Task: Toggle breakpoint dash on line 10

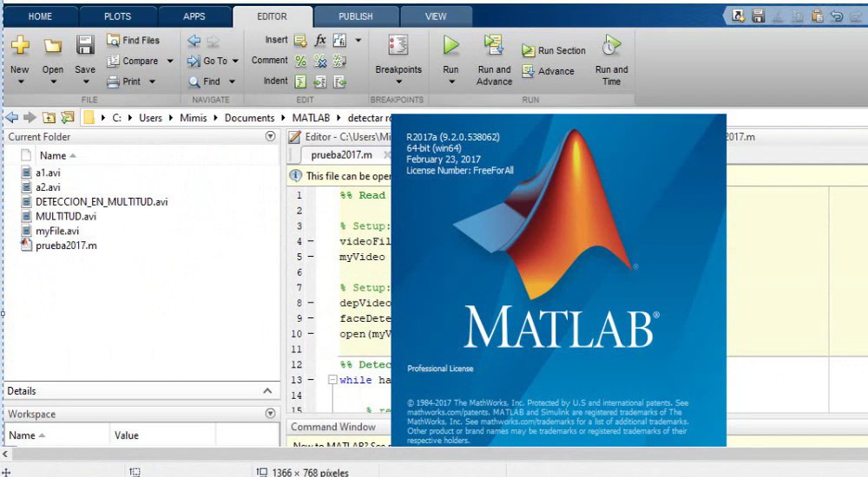Action: pyautogui.click(x=311, y=334)
